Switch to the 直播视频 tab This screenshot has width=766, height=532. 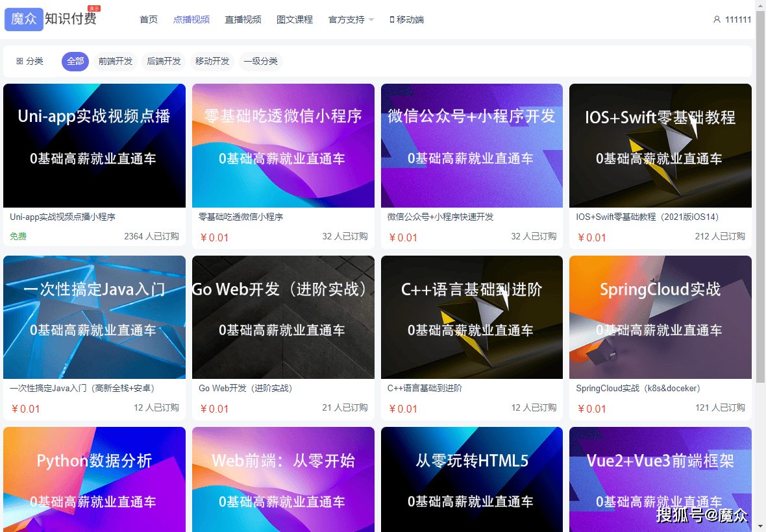tap(243, 19)
